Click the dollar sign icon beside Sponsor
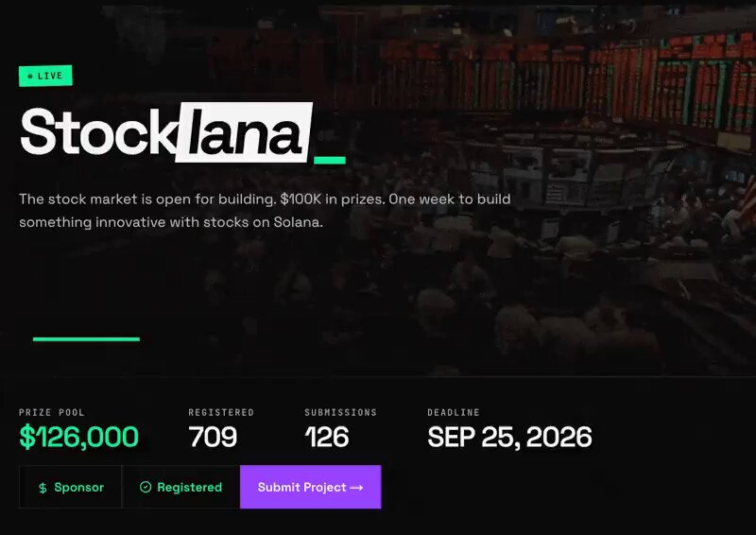Screen dimensions: 756x535 (43, 488)
